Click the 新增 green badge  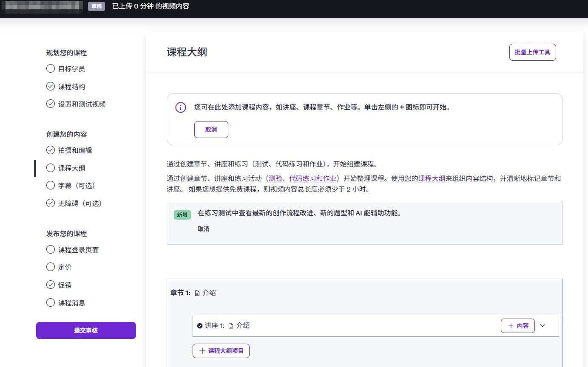(x=182, y=215)
